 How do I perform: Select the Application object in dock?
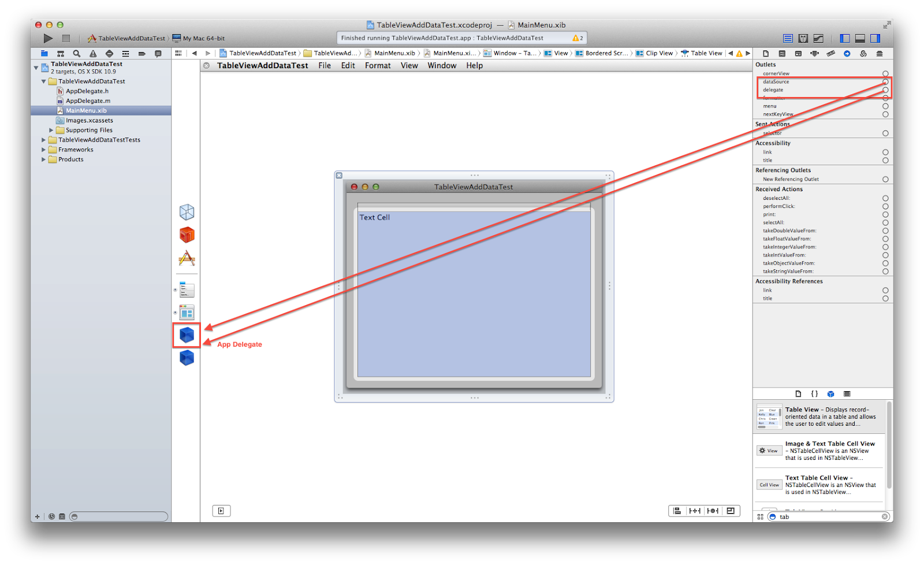point(187,258)
